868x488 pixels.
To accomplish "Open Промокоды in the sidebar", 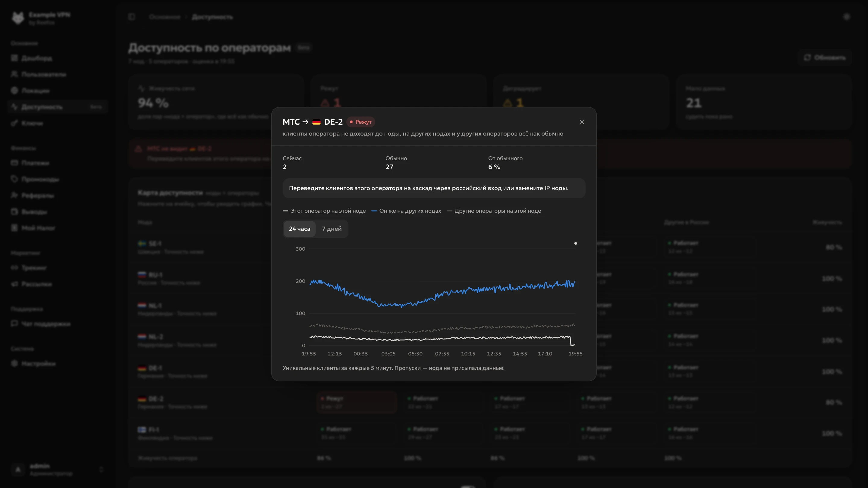I will (57, 179).
